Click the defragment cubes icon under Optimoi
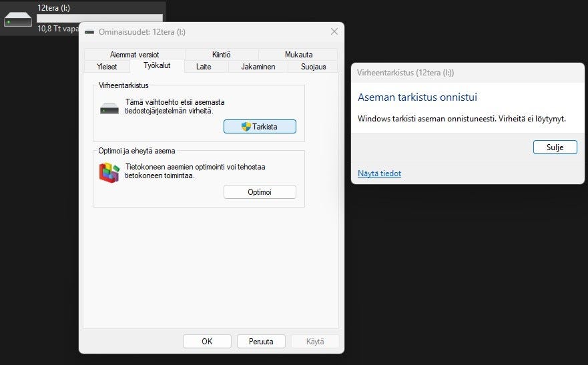Viewport: 588px width, 365px height. [x=109, y=172]
